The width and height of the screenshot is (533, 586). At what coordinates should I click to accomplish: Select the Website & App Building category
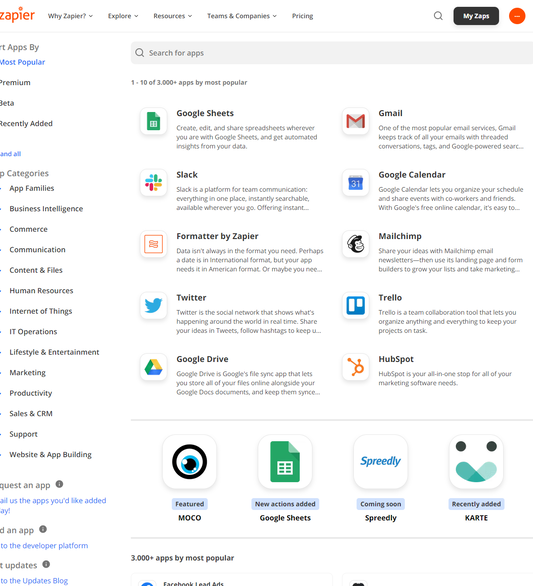coord(50,454)
